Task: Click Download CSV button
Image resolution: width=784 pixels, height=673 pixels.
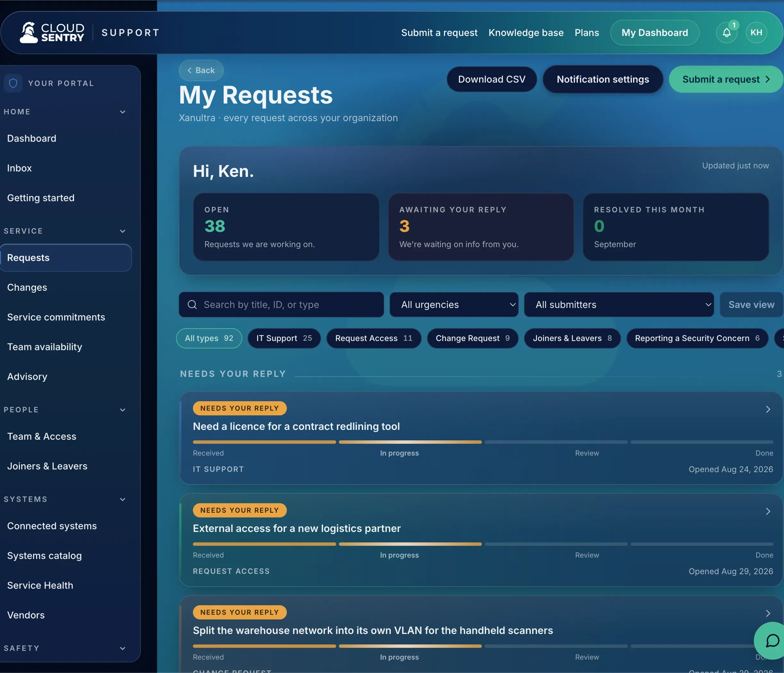Action: click(x=491, y=79)
